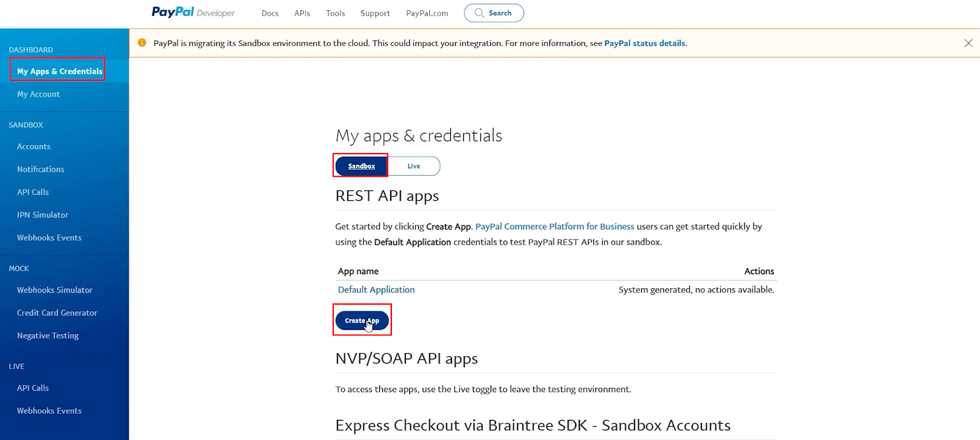Image resolution: width=980 pixels, height=440 pixels.
Task: Open PayPal Commerce Platform for Business link
Action: click(555, 226)
